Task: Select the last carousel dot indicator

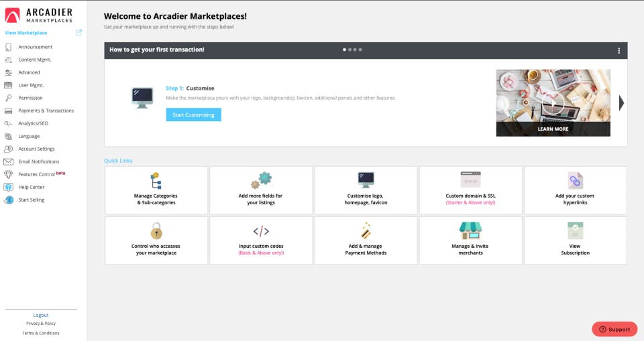Action: 360,50
